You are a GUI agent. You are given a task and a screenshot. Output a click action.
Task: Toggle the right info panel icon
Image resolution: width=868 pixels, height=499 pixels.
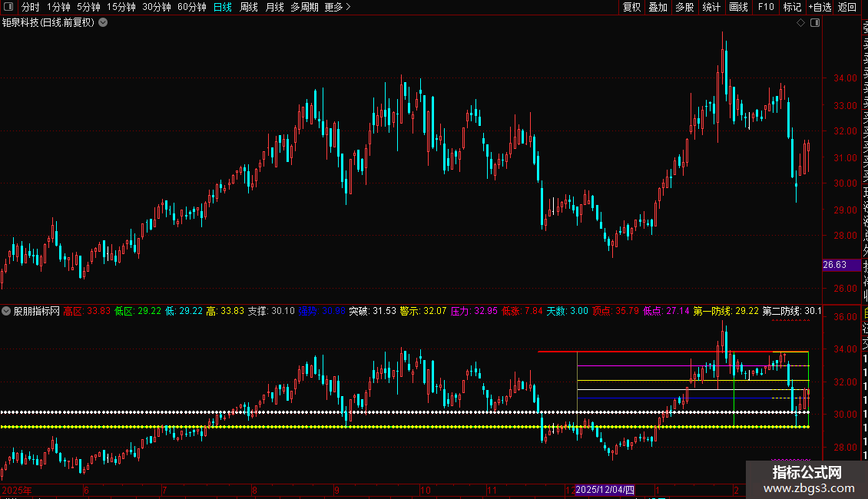click(x=815, y=23)
